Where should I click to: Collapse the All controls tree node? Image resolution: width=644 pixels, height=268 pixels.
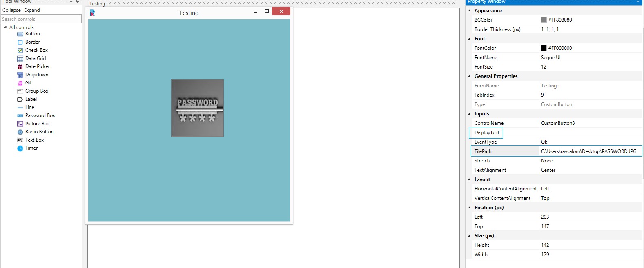click(5, 27)
